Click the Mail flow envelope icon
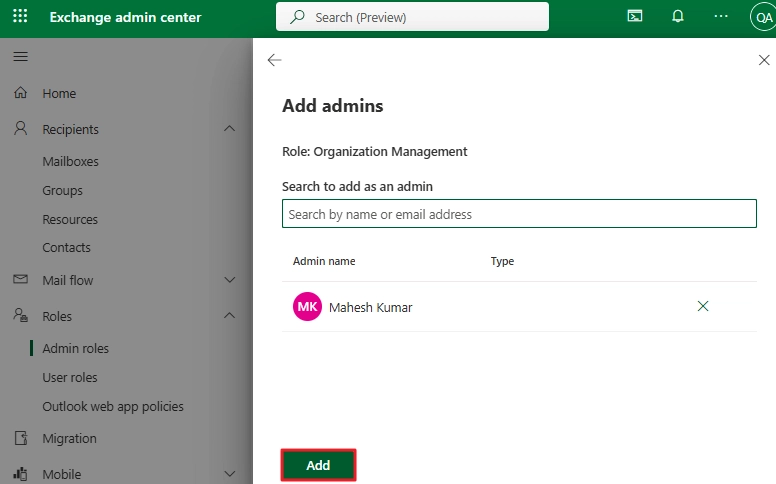This screenshot has width=776, height=484. (x=20, y=279)
